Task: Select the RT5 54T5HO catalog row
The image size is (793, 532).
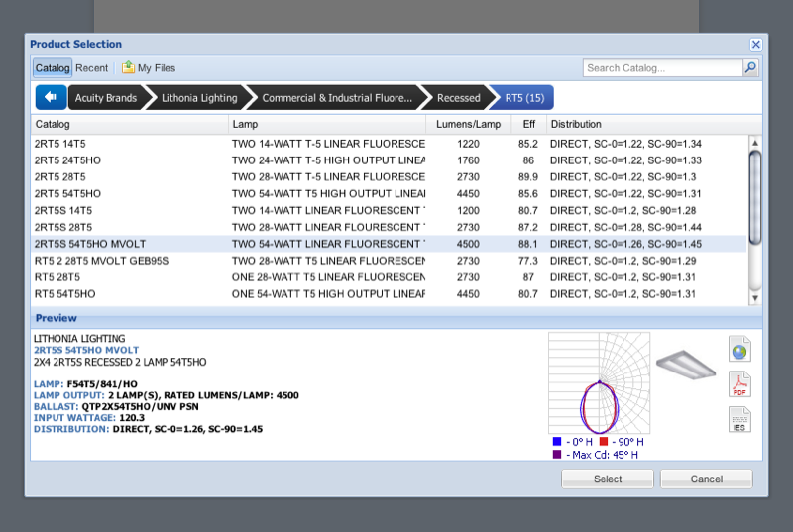Action: [389, 293]
